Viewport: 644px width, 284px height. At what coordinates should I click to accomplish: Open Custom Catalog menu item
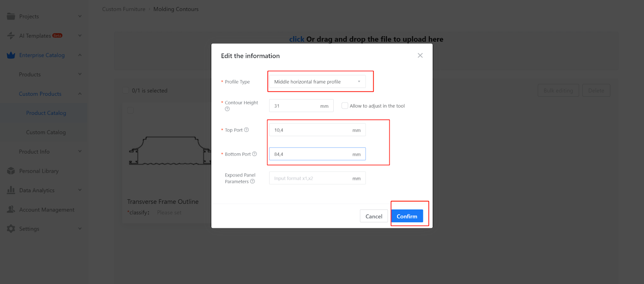[x=46, y=132]
